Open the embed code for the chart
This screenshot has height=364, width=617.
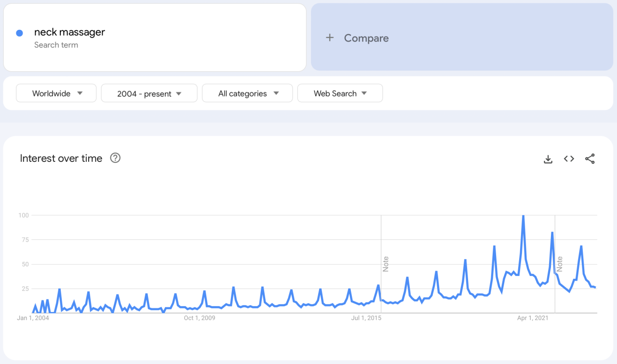coord(569,158)
